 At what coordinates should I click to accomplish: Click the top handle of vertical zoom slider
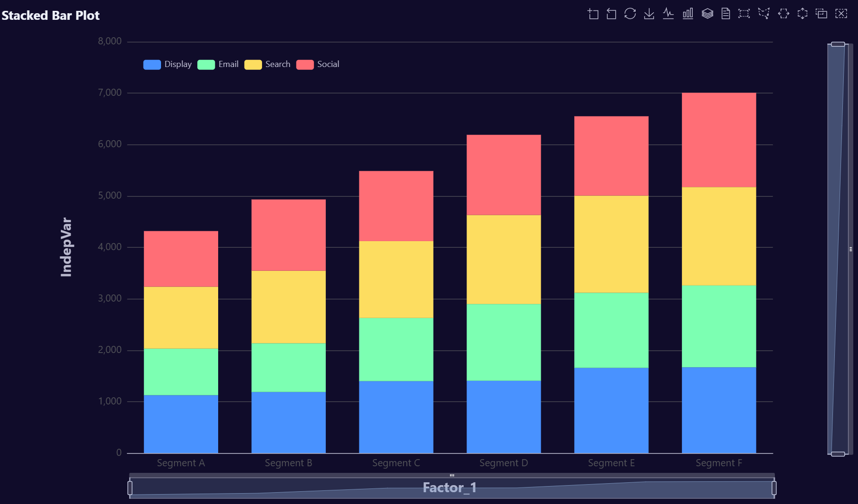(838, 44)
